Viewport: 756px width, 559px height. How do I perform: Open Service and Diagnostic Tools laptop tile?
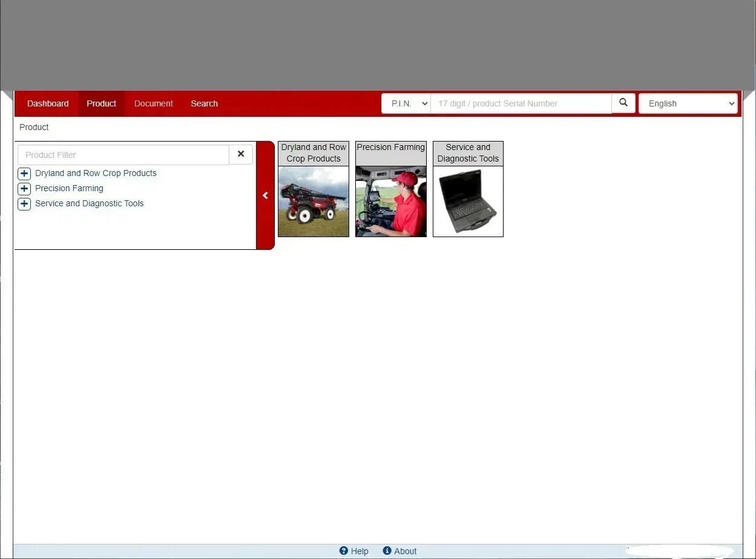tap(468, 201)
